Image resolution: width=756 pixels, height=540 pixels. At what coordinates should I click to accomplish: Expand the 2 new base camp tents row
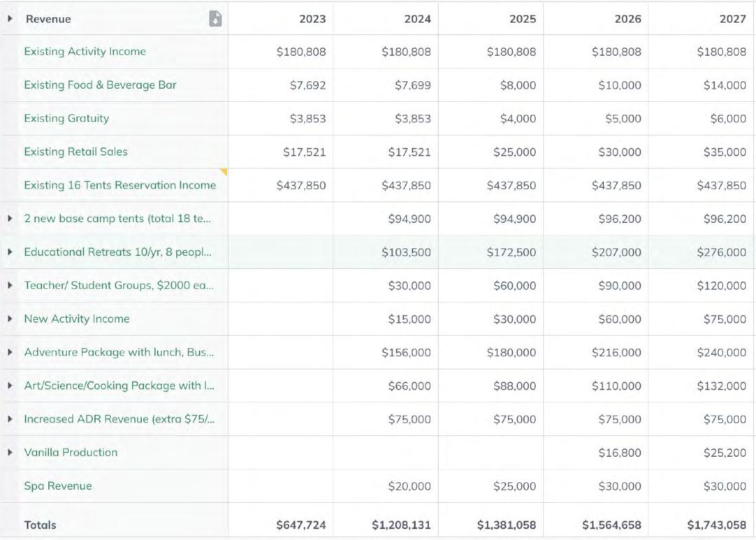point(10,219)
